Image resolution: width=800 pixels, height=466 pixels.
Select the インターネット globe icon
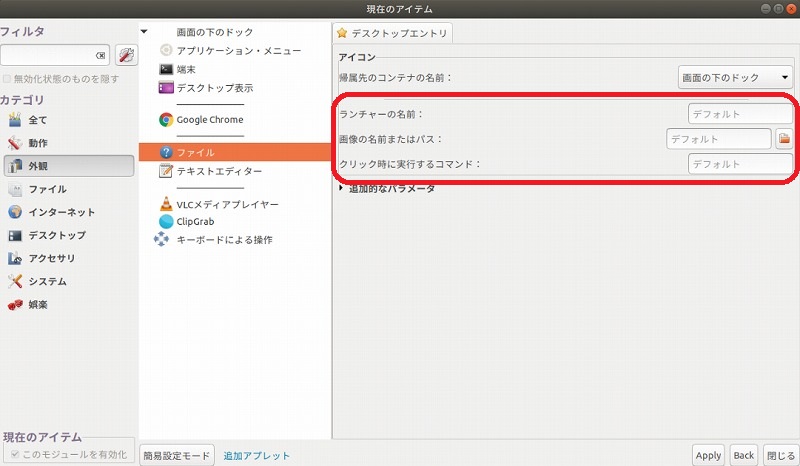point(15,212)
